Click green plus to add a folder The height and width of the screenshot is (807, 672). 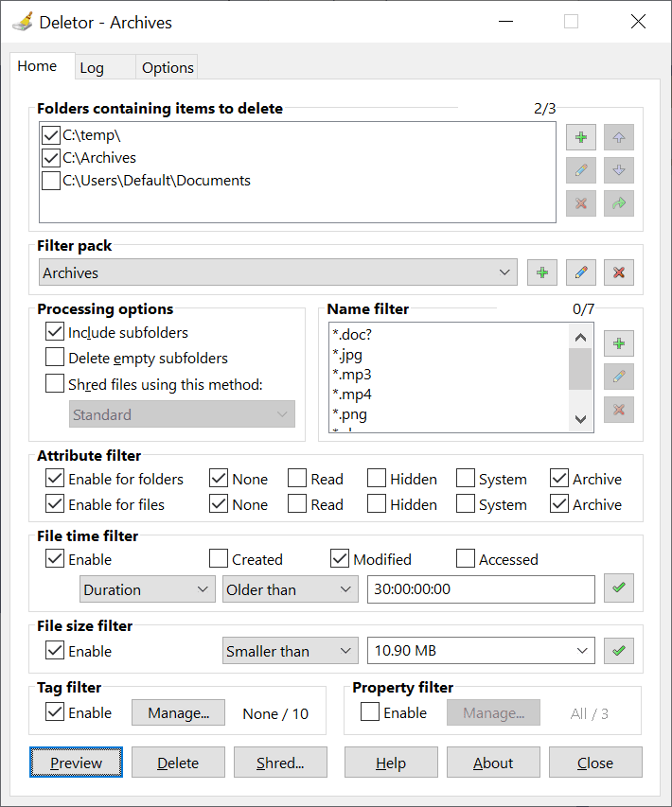coord(580,137)
